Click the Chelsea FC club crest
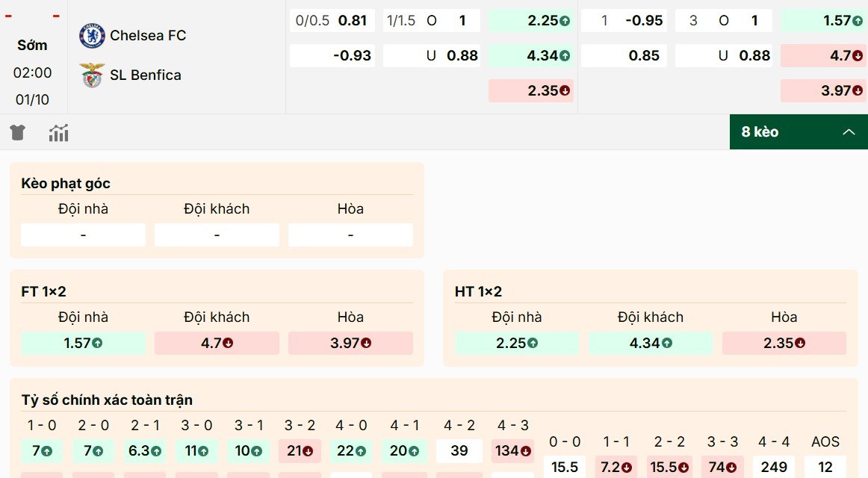 pos(92,35)
